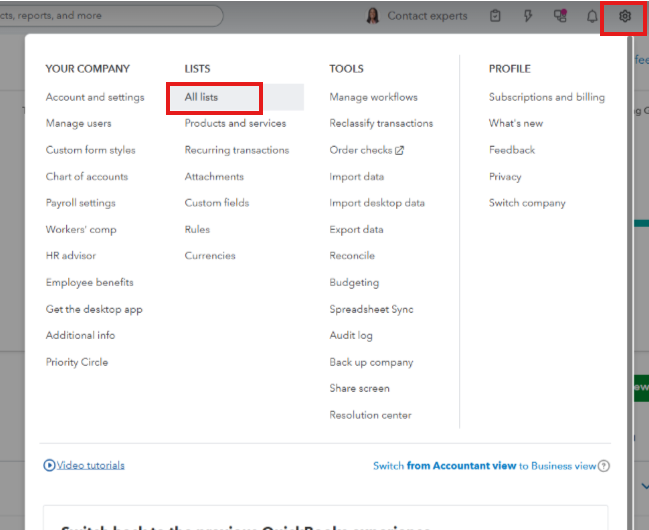649x530 pixels.
Task: Open Resolution center
Action: (370, 415)
